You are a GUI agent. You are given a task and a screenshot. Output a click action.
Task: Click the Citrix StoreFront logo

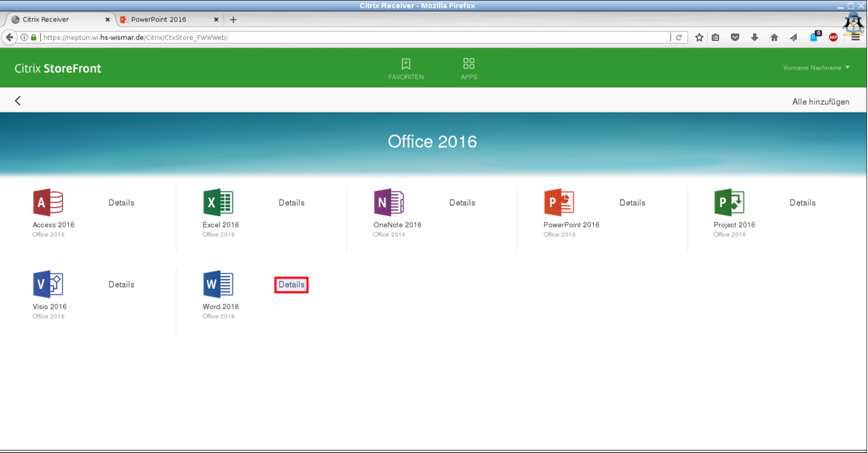[58, 68]
